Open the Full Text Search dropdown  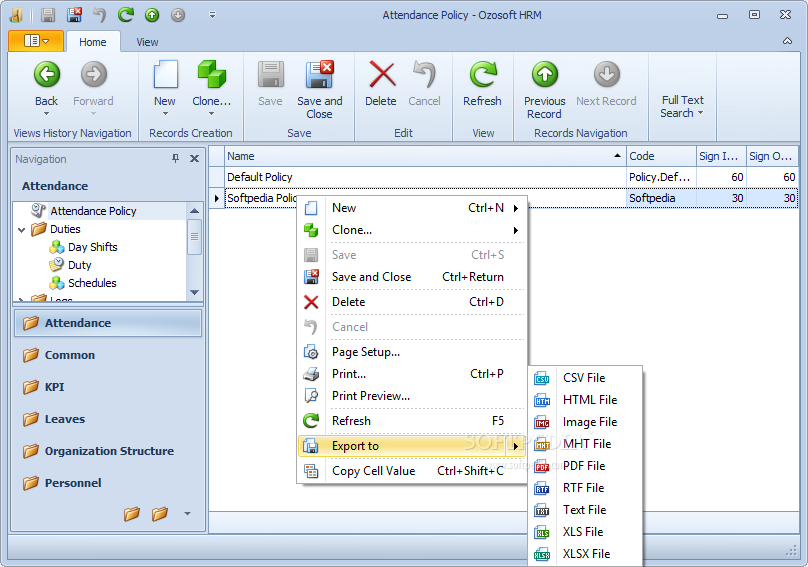coord(682,107)
